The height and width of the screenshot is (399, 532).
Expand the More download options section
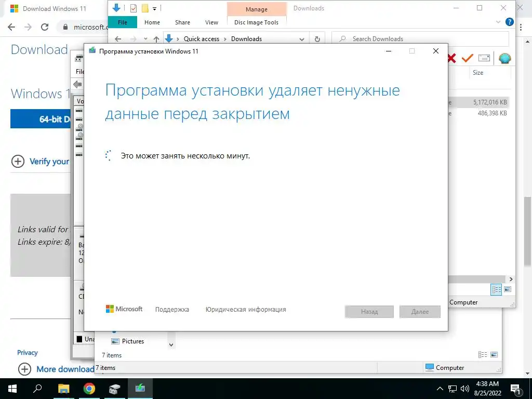56,369
